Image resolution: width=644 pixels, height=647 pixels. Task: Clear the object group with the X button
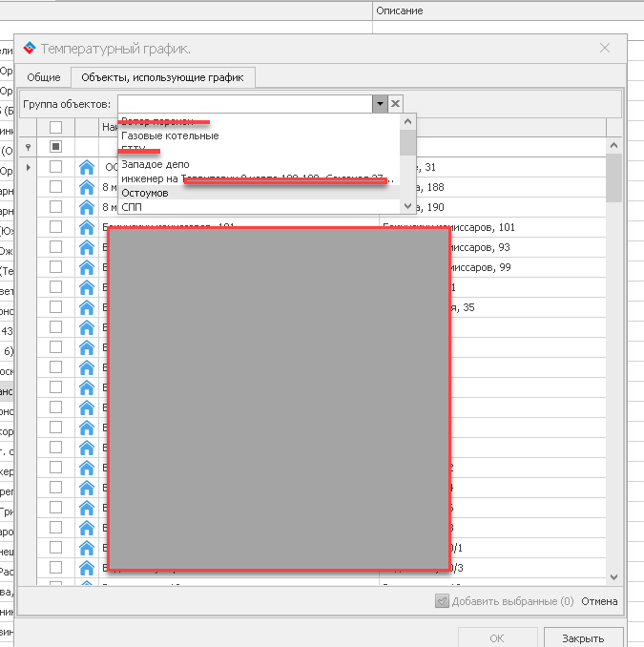396,104
